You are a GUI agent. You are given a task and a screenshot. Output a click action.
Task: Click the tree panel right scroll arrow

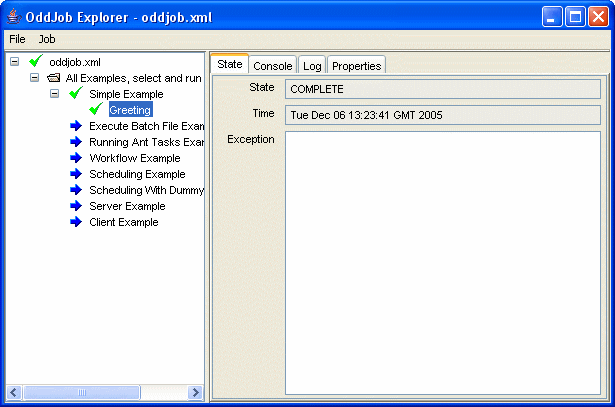pos(195,393)
